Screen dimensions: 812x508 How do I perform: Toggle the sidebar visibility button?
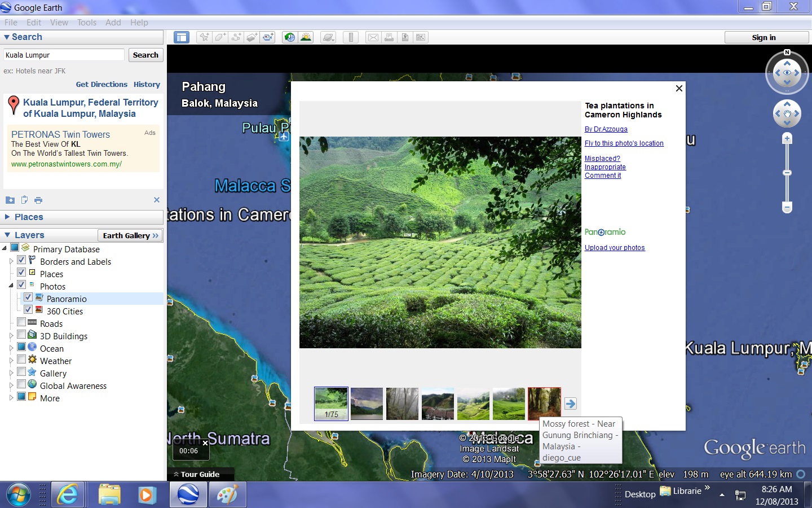coord(182,37)
